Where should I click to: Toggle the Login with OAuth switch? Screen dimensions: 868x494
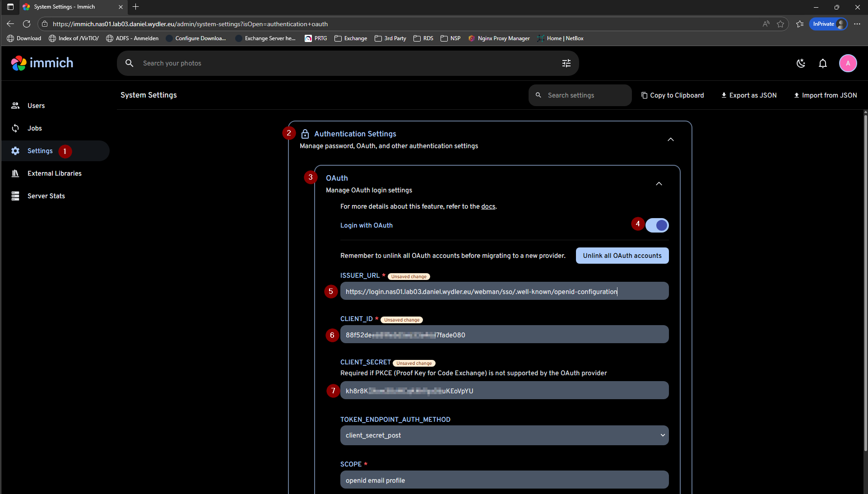click(657, 225)
